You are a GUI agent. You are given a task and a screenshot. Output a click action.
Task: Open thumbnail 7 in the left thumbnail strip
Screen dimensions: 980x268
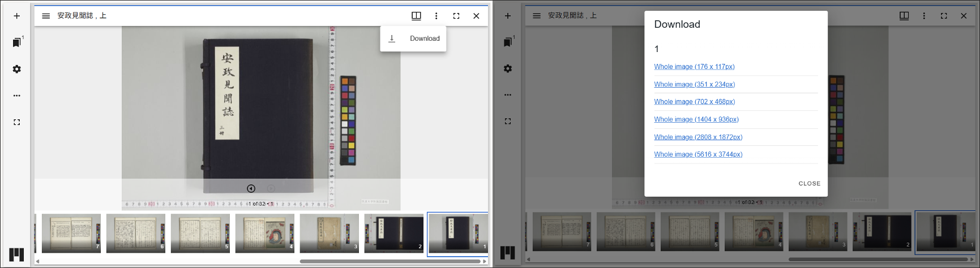(x=71, y=232)
